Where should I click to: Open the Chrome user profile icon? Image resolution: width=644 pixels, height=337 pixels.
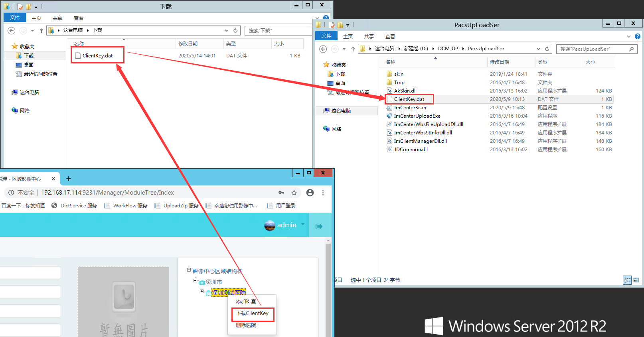coord(310,193)
